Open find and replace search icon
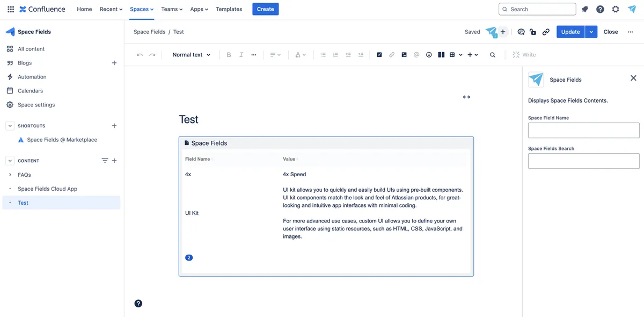This screenshot has height=317, width=644. click(x=493, y=55)
